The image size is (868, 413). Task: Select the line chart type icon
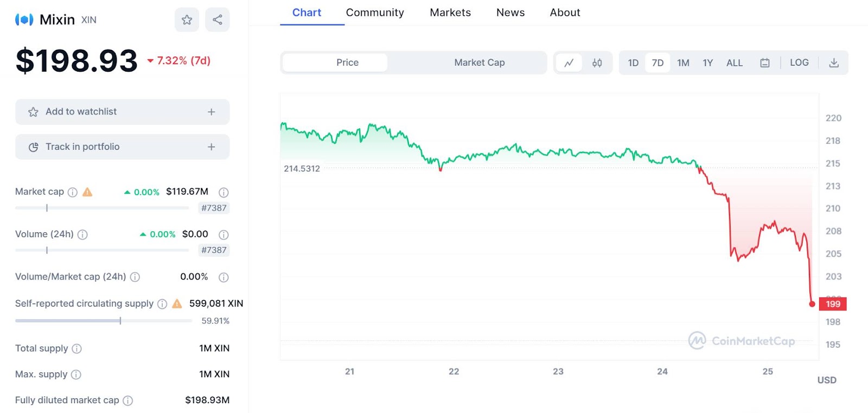569,63
